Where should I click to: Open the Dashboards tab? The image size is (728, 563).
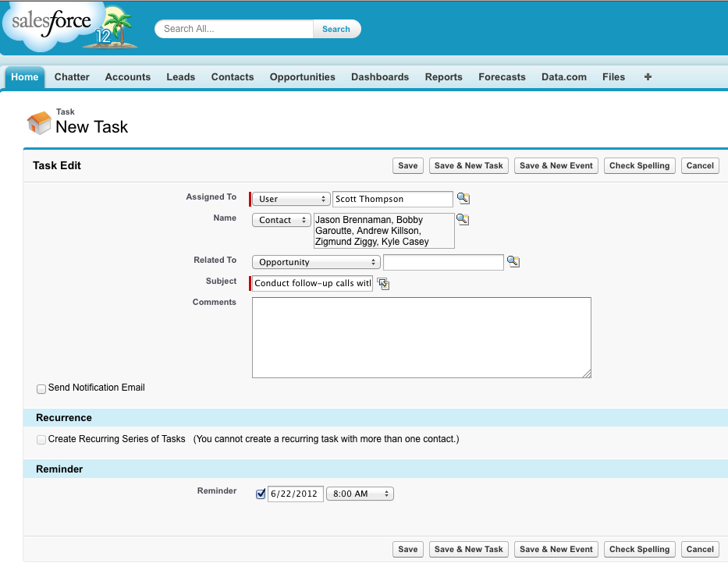pos(380,77)
